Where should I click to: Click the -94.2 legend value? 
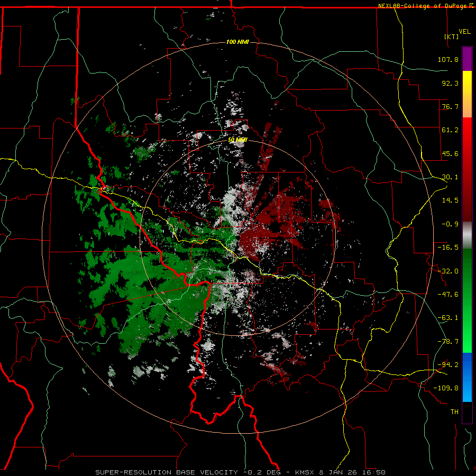[448, 365]
